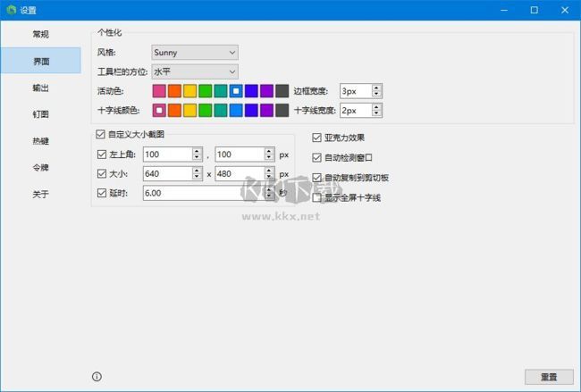Go to the 热键 tab
This screenshot has width=581, height=392.
coord(41,141)
